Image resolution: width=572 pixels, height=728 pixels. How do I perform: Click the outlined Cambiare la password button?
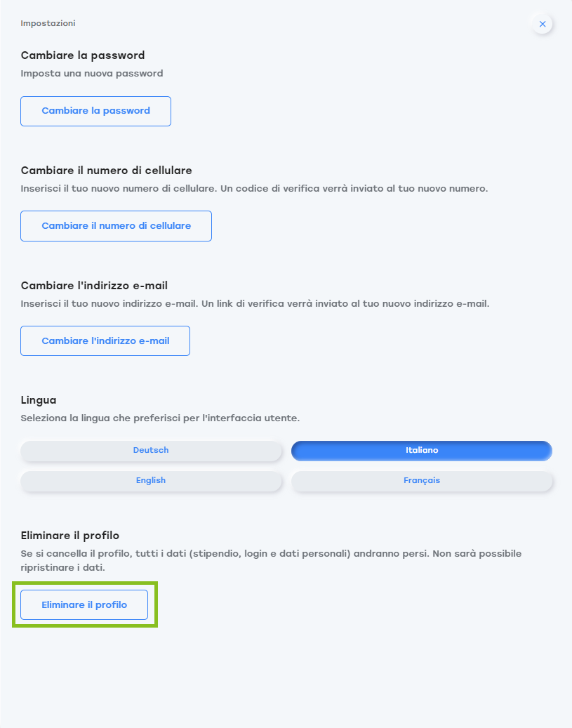click(95, 111)
